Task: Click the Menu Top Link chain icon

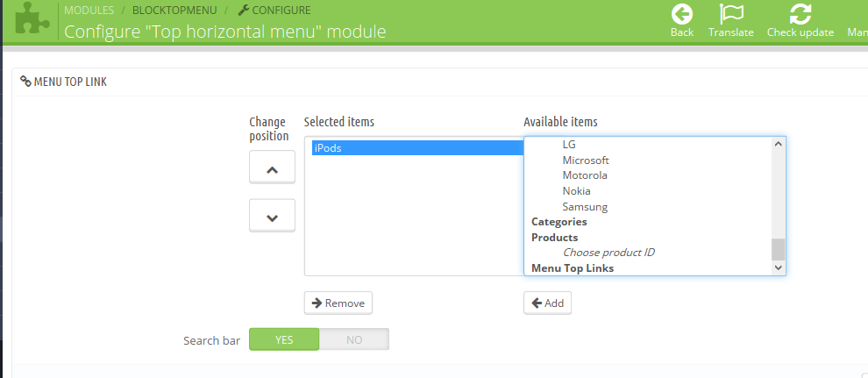Action: point(25,82)
